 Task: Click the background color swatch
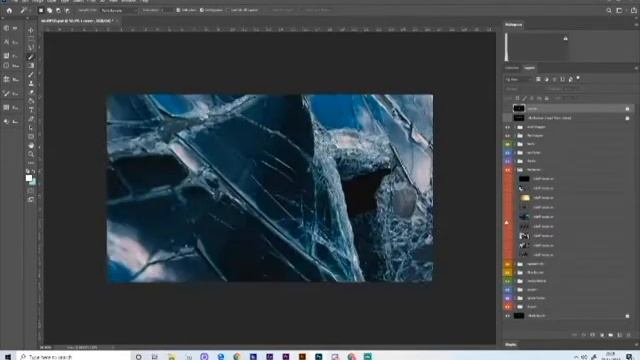pos(33,182)
